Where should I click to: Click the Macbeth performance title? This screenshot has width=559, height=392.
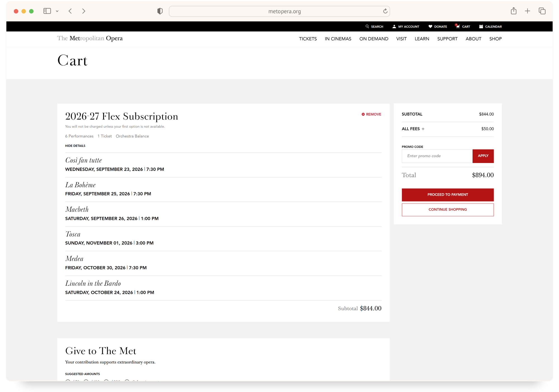(x=77, y=209)
